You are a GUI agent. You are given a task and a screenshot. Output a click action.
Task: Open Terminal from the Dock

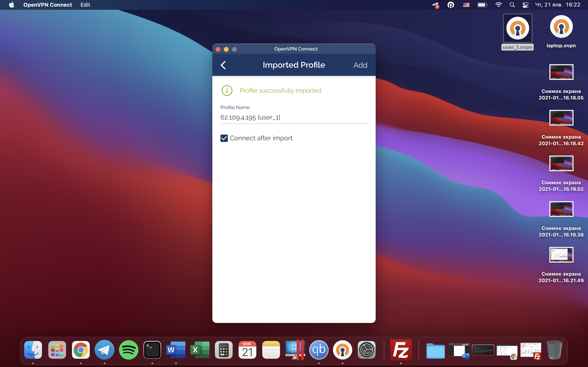point(152,350)
